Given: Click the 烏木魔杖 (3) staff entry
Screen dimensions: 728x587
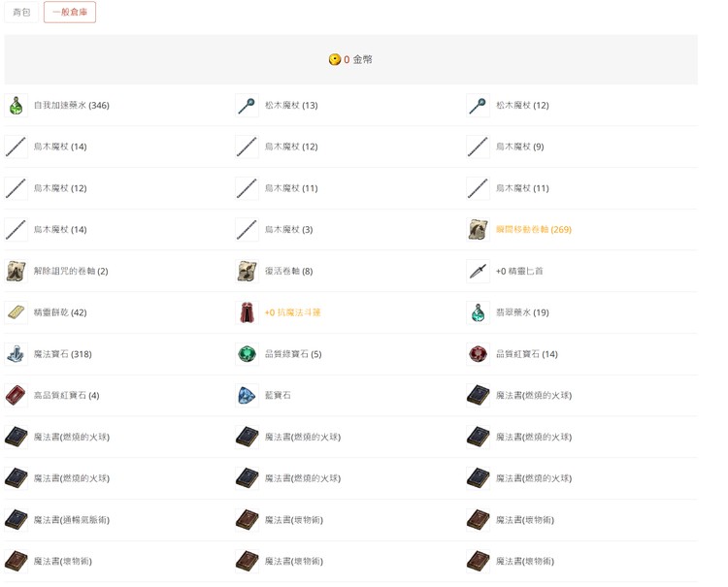Looking at the screenshot, I should (x=288, y=230).
